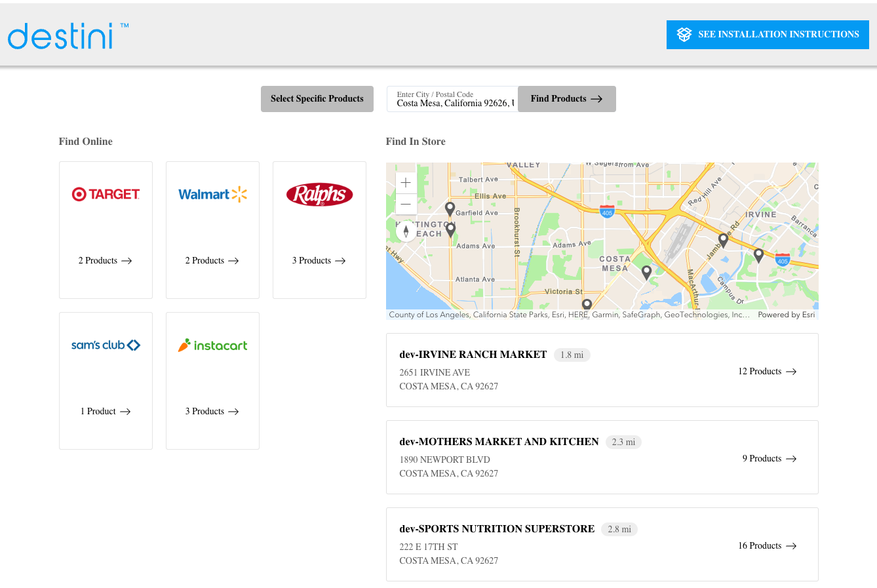
Task: Click the Sam's Club logo
Action: [106, 345]
